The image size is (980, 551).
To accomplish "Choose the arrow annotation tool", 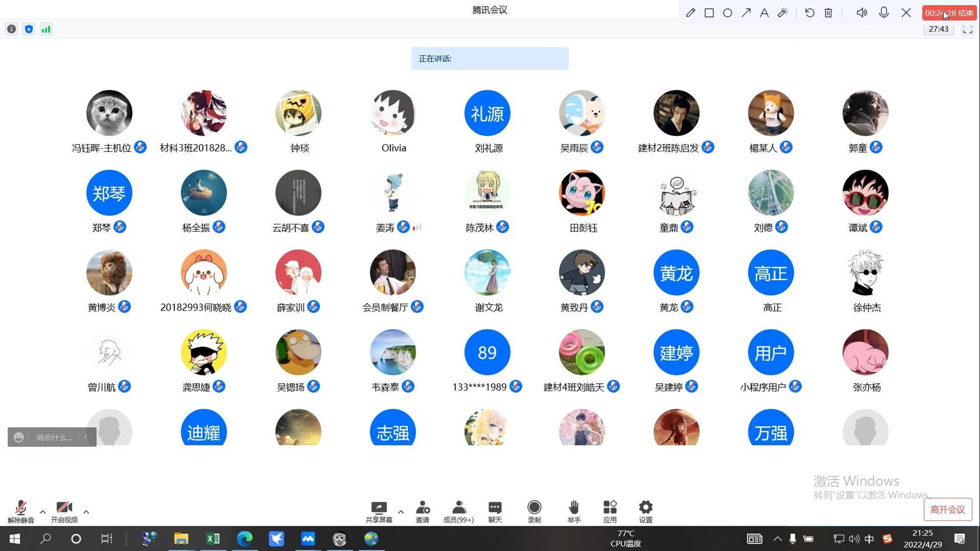I will [x=746, y=13].
